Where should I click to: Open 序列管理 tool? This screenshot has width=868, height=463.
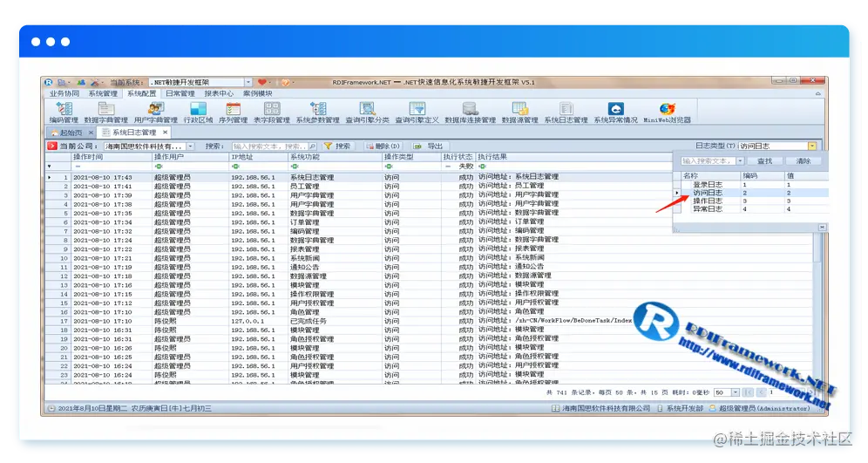click(233, 112)
